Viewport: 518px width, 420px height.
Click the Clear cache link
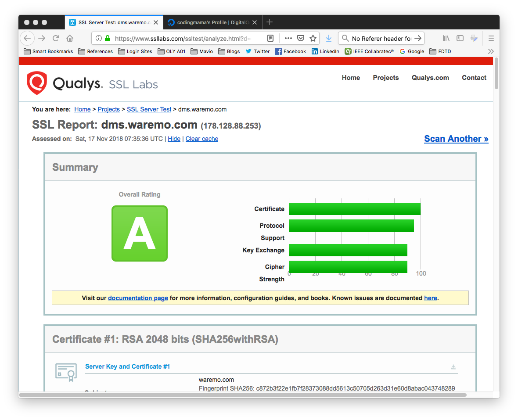[x=202, y=139]
